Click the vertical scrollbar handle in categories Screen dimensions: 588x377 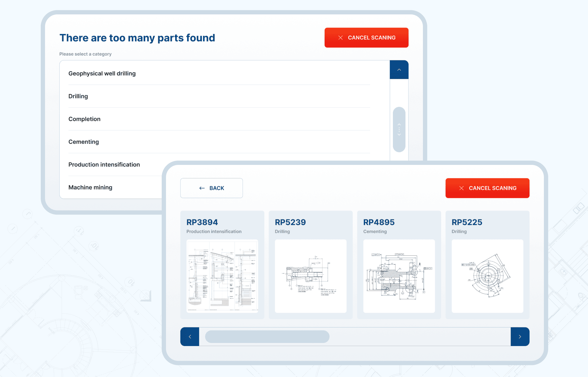[x=399, y=129]
